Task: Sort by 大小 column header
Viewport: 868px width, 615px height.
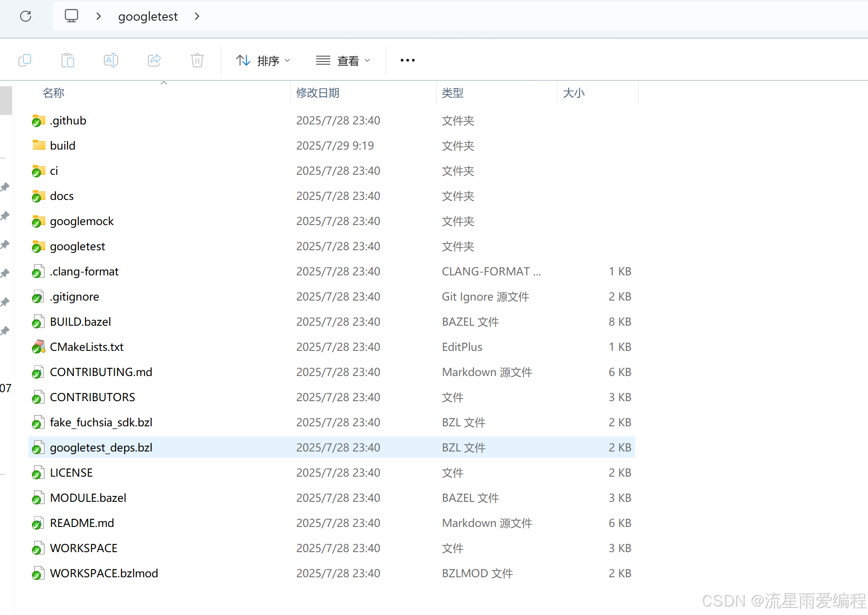Action: click(574, 93)
